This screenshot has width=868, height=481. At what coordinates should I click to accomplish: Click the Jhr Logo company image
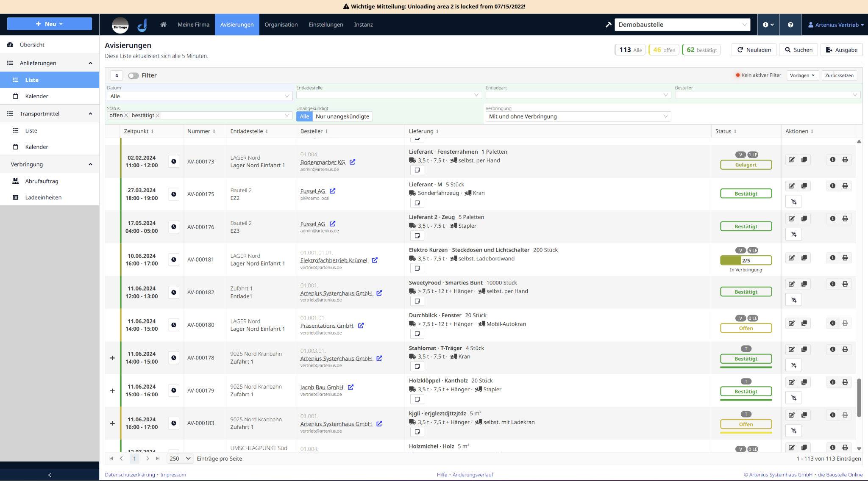pos(120,25)
